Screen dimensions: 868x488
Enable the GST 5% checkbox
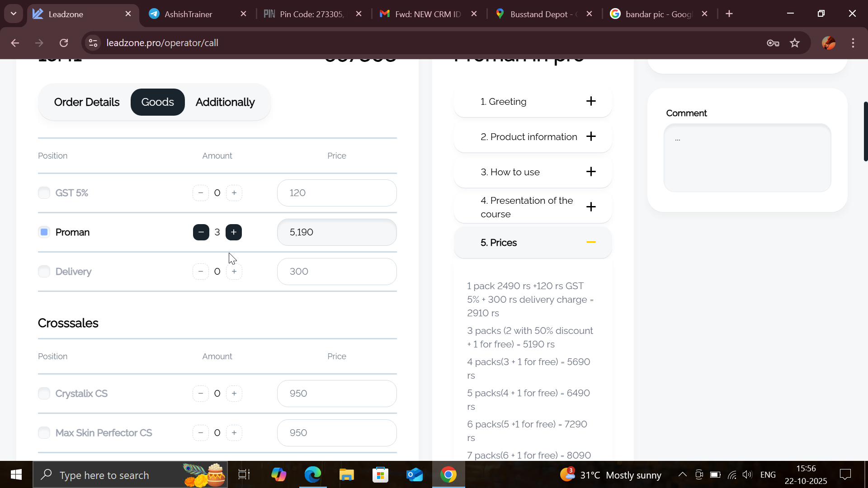(44, 193)
